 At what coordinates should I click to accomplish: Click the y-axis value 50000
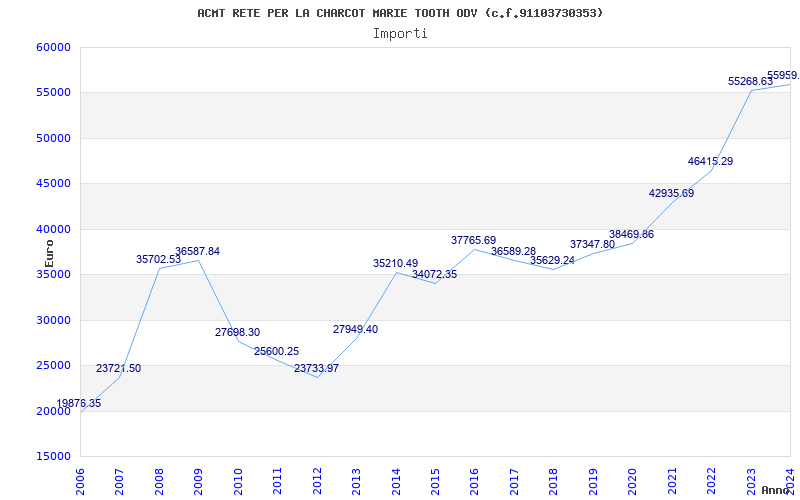(53, 138)
